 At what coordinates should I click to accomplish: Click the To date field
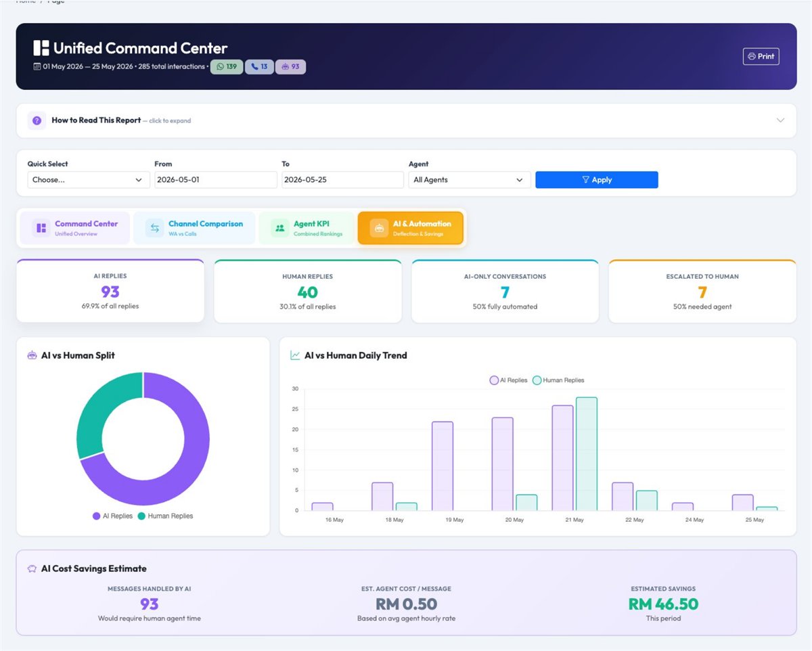tap(343, 180)
